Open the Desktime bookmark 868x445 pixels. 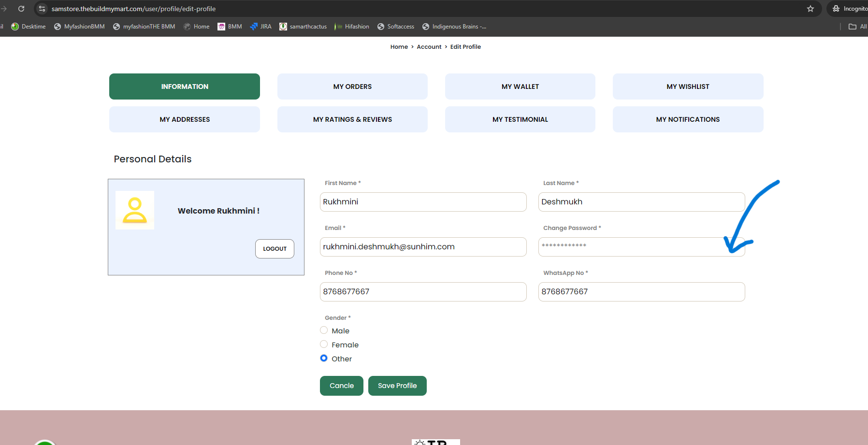tap(29, 27)
